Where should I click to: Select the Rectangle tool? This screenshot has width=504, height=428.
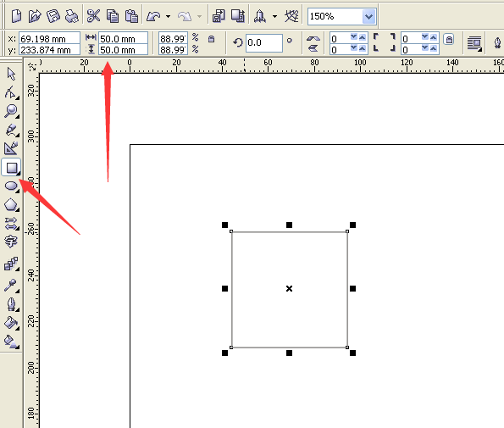[11, 167]
